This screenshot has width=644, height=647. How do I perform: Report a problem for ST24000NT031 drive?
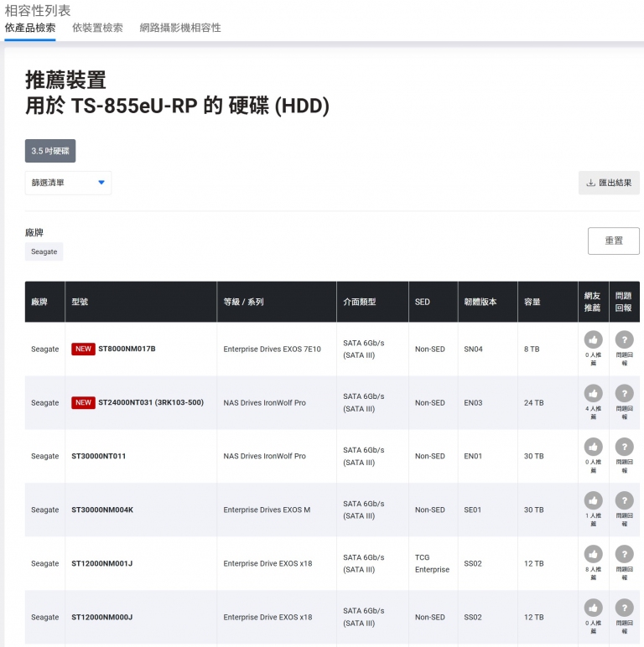tap(624, 393)
